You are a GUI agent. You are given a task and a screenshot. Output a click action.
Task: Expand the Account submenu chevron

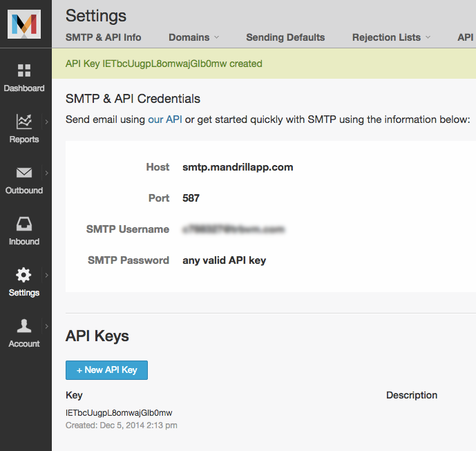point(46,326)
